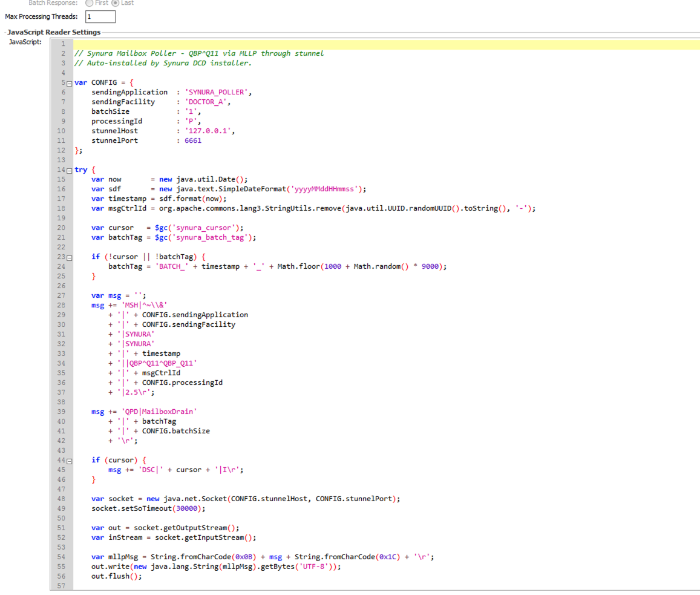Viewport: 700px width, 595px height.
Task: Click the '||QBP^Q11^QBP_Q11' string
Action: coord(157,363)
